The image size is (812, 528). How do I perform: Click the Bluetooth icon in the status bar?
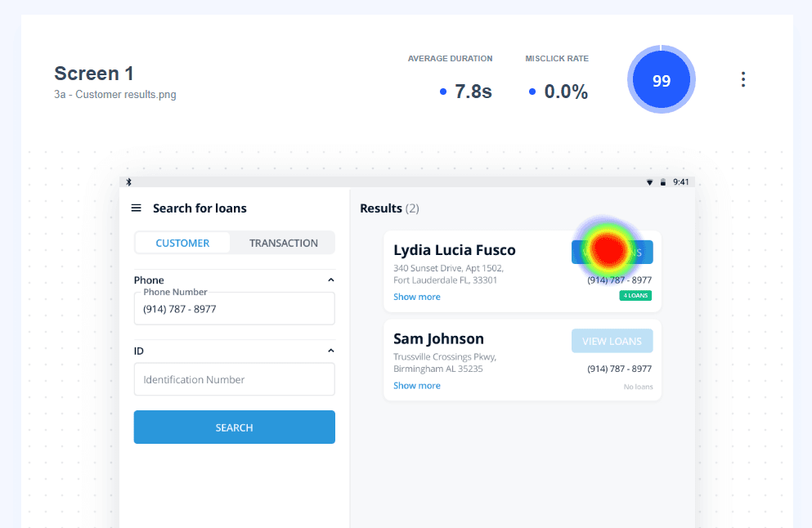[x=129, y=182]
